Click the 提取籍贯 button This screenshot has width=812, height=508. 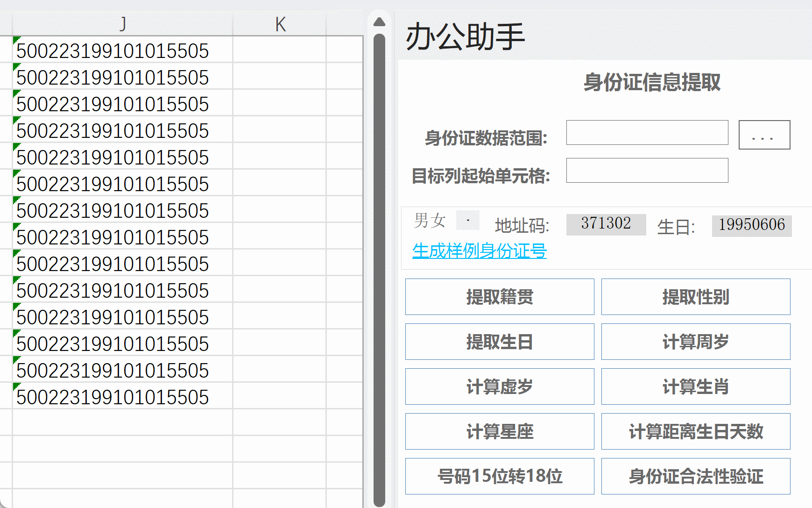(499, 297)
